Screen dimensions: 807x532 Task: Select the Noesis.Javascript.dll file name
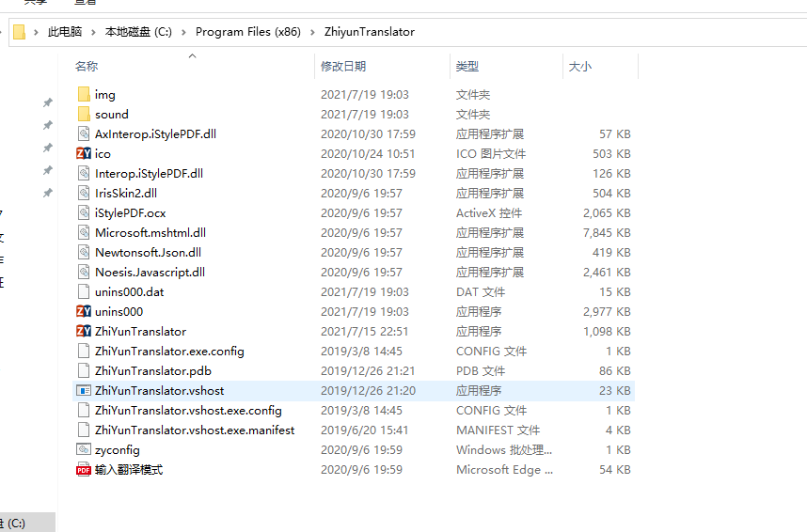pyautogui.click(x=150, y=273)
